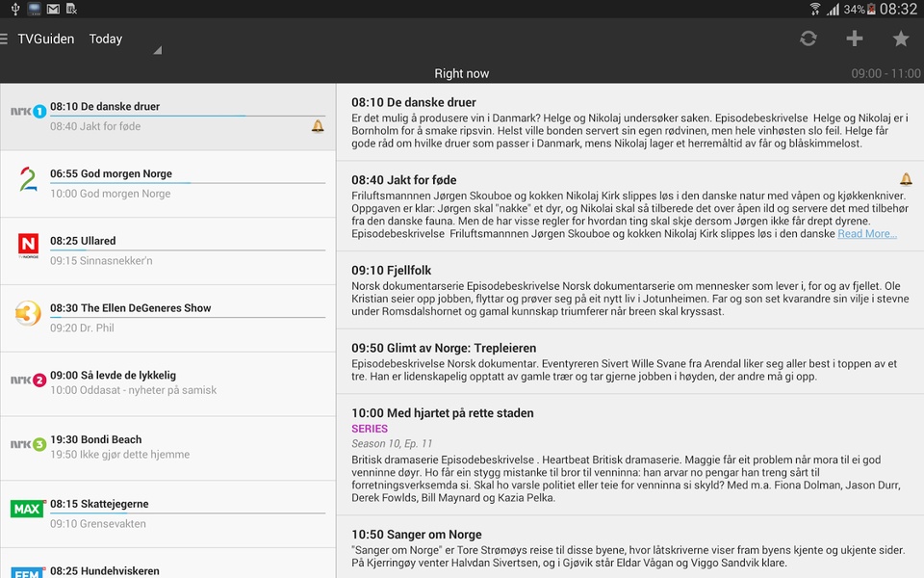Click the Read More... link
Viewport: 924px width, 578px height.
[867, 233]
